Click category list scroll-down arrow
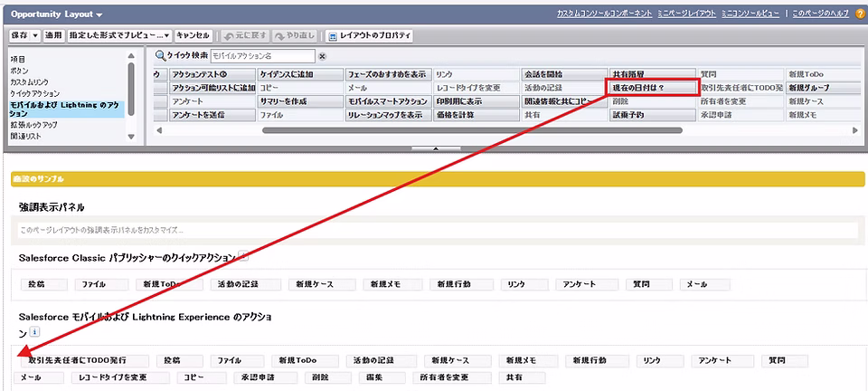This screenshot has height=391, width=868. coord(131,137)
